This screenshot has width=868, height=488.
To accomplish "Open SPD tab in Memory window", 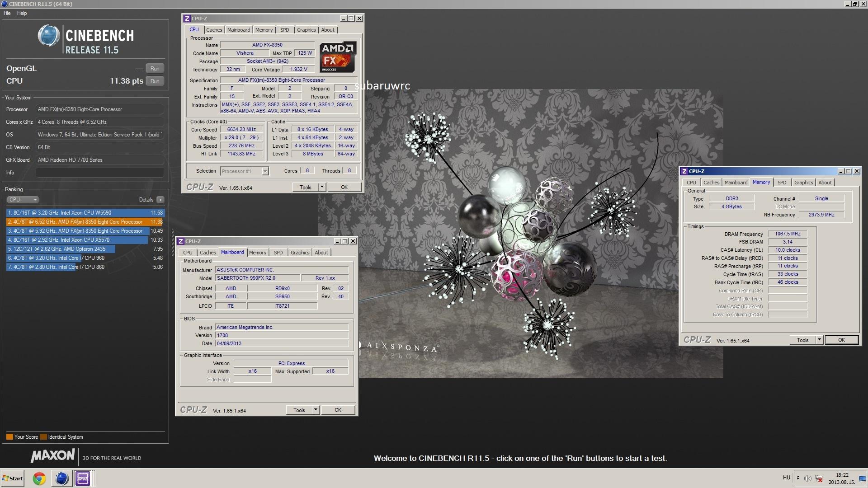I will click(782, 183).
